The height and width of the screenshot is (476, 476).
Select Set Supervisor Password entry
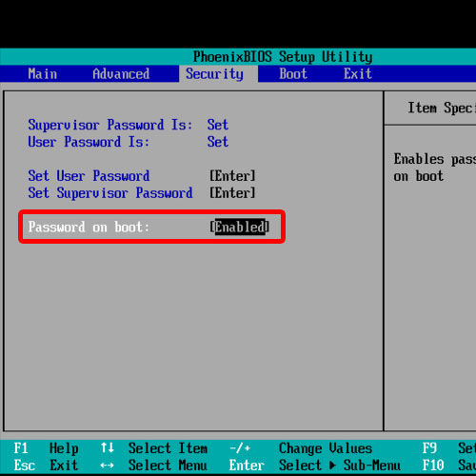click(110, 193)
